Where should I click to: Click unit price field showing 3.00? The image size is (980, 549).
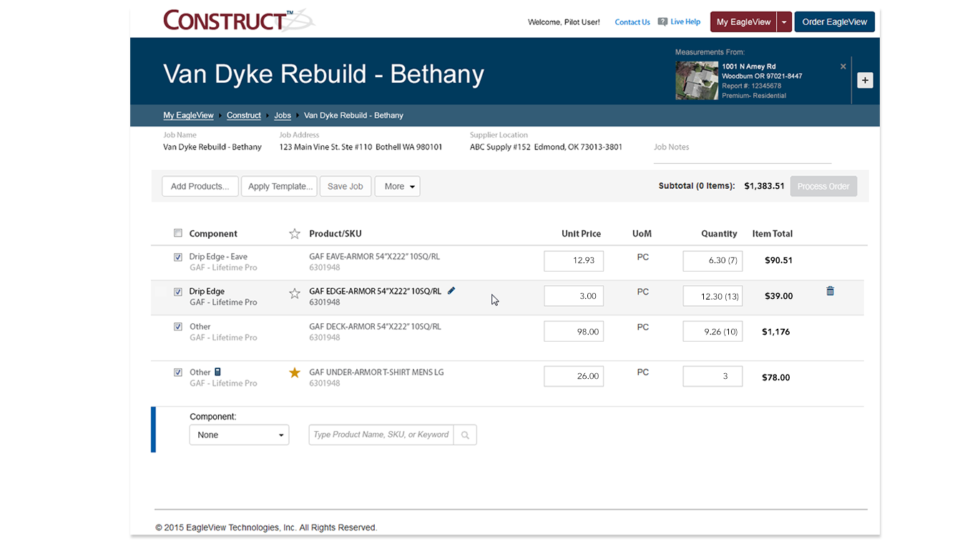point(574,296)
